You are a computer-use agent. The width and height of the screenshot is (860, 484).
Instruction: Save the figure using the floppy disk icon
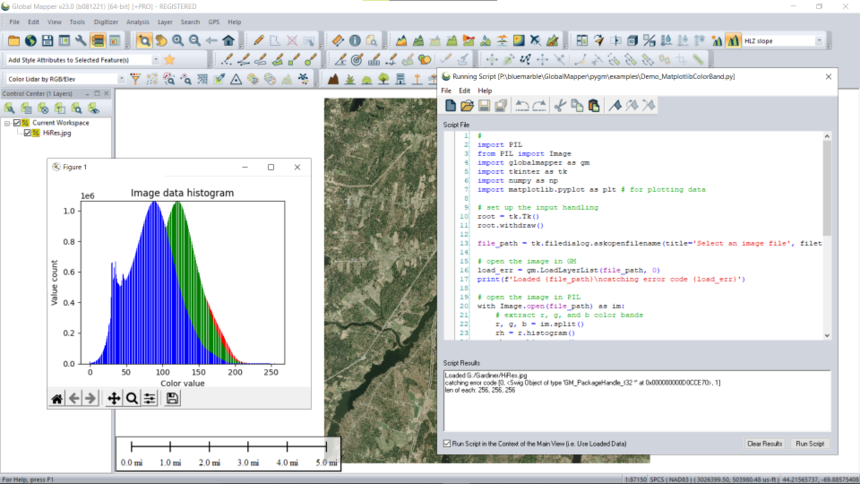coord(173,398)
